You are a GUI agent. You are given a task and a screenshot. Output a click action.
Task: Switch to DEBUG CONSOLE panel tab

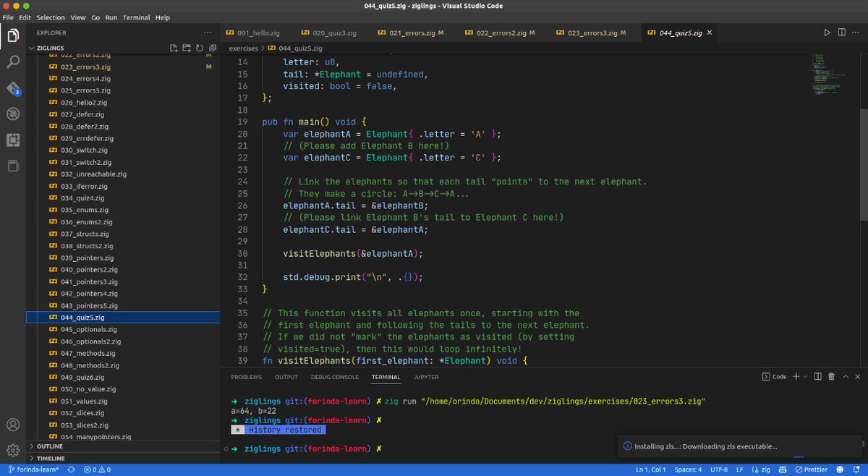334,377
